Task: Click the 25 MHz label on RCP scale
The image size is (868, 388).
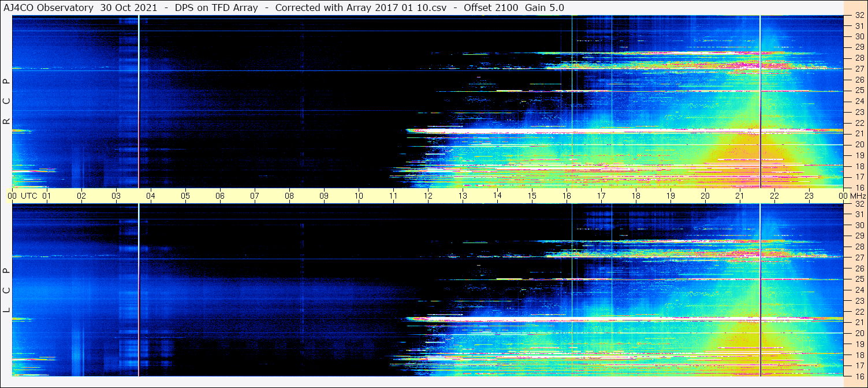Action: click(859, 91)
